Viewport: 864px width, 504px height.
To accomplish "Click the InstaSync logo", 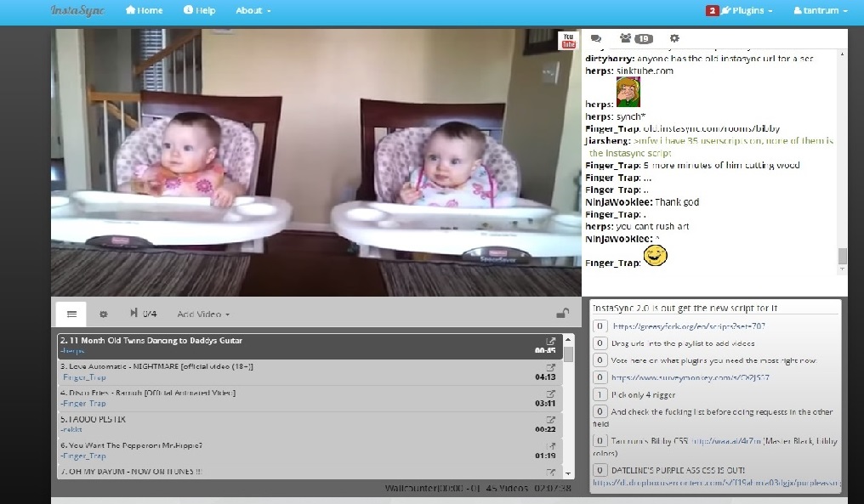I will tap(77, 10).
